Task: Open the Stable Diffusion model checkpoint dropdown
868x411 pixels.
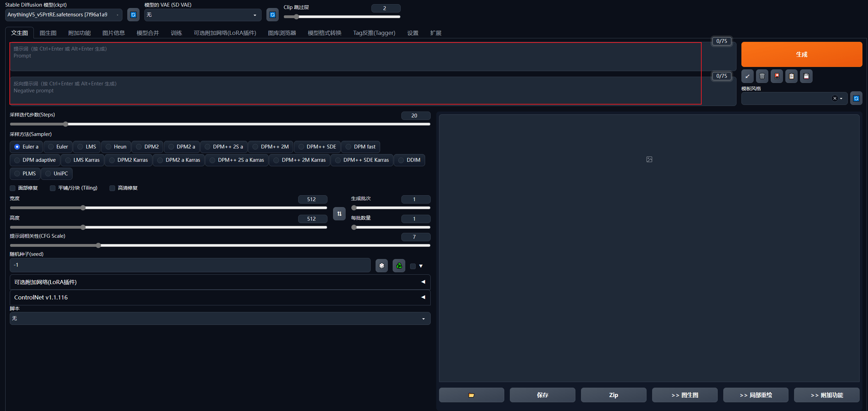Action: click(x=64, y=15)
